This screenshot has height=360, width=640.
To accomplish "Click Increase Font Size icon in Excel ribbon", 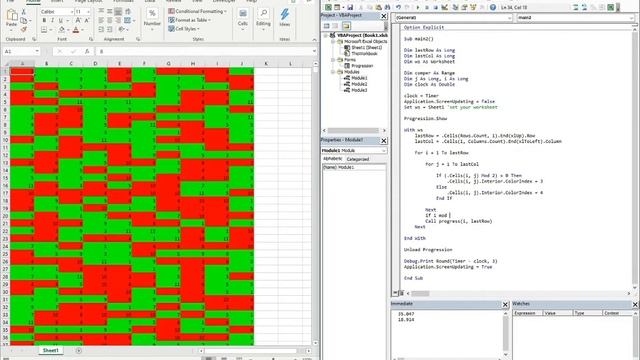I will (78, 20).
